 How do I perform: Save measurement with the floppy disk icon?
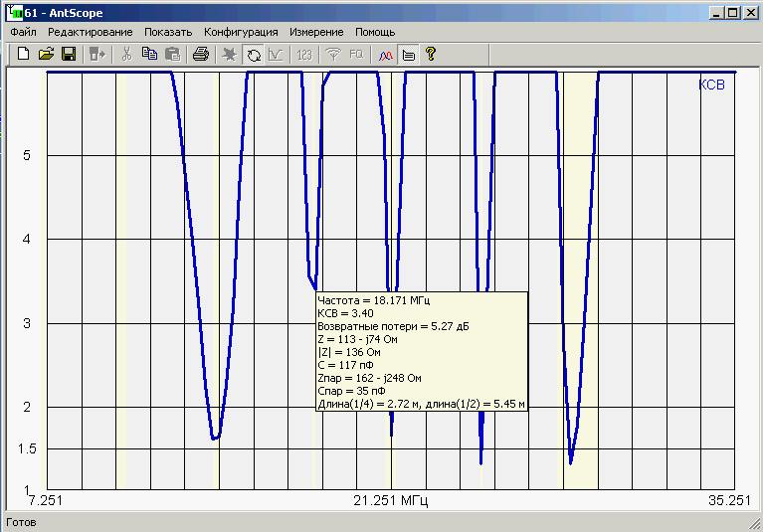pyautogui.click(x=69, y=55)
